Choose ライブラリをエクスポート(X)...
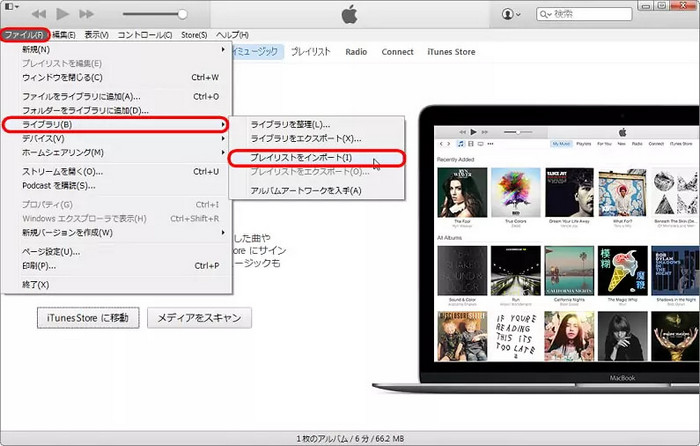Screen dimensions: 700x446 pyautogui.click(x=317, y=139)
